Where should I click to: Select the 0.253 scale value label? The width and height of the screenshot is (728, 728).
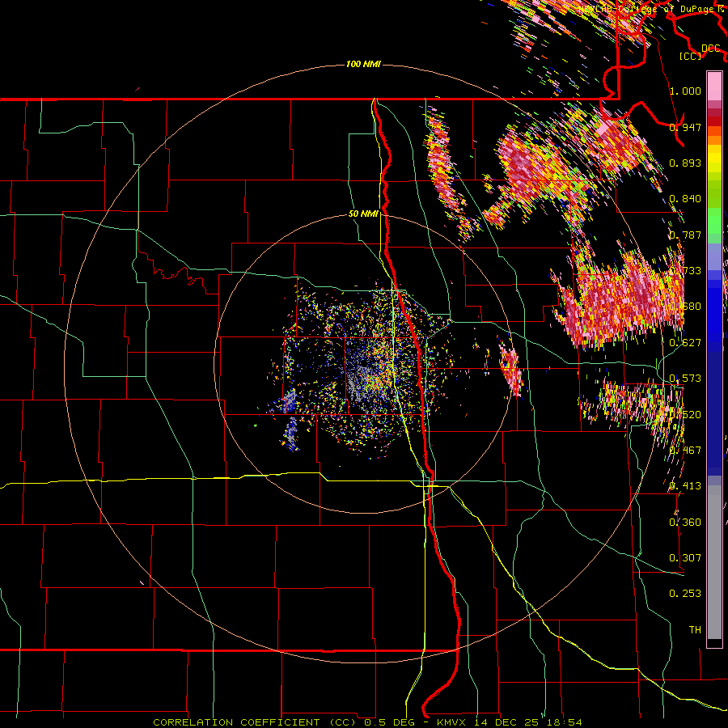(x=685, y=594)
